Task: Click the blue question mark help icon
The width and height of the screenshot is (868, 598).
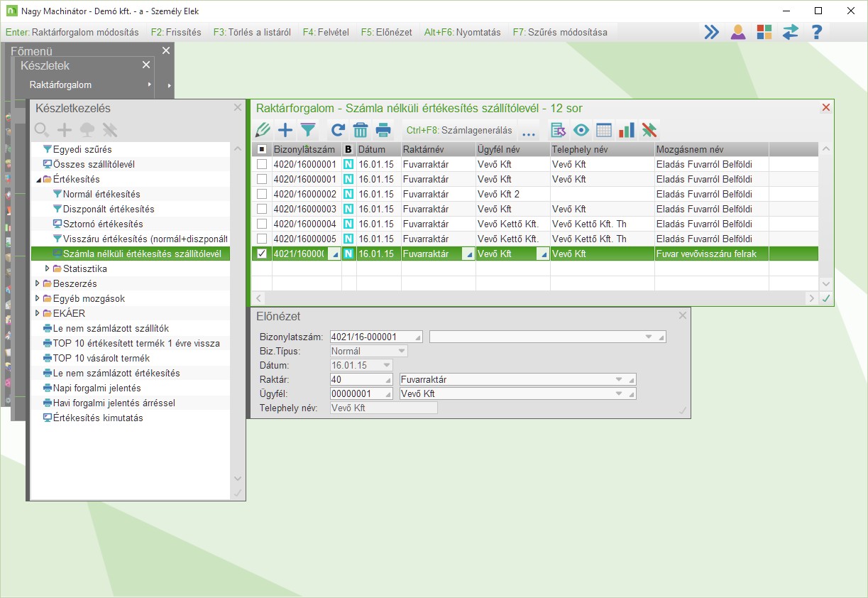Action: point(817,32)
